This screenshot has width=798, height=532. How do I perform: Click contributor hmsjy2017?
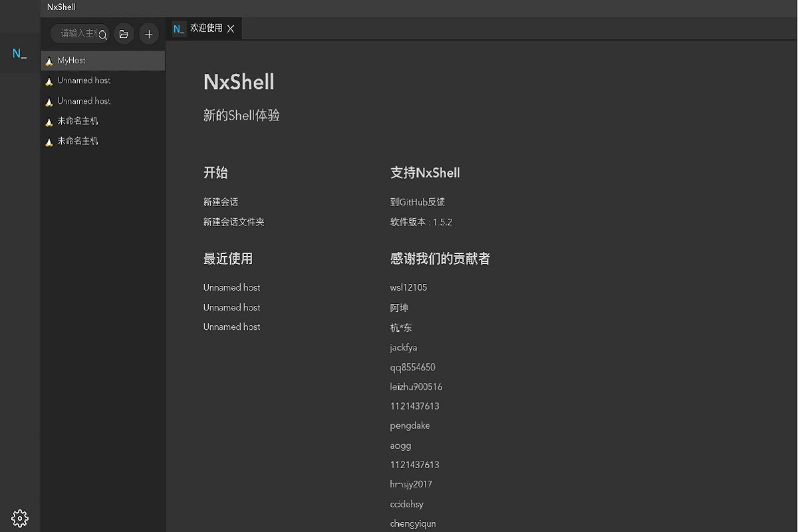pyautogui.click(x=411, y=484)
